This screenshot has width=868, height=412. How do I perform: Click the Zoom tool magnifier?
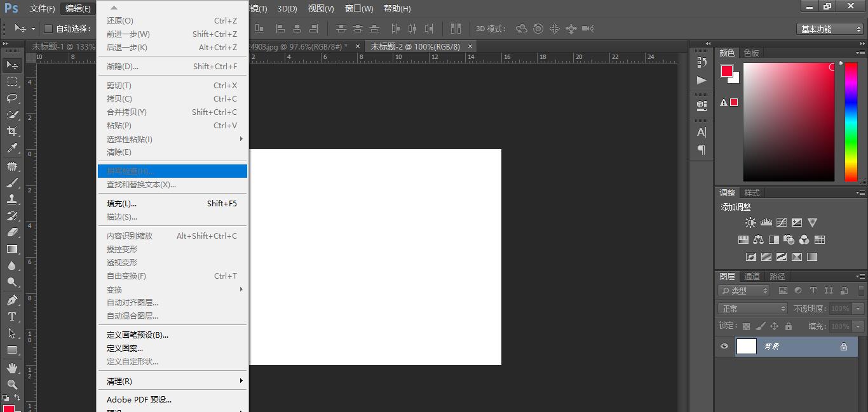(x=12, y=385)
